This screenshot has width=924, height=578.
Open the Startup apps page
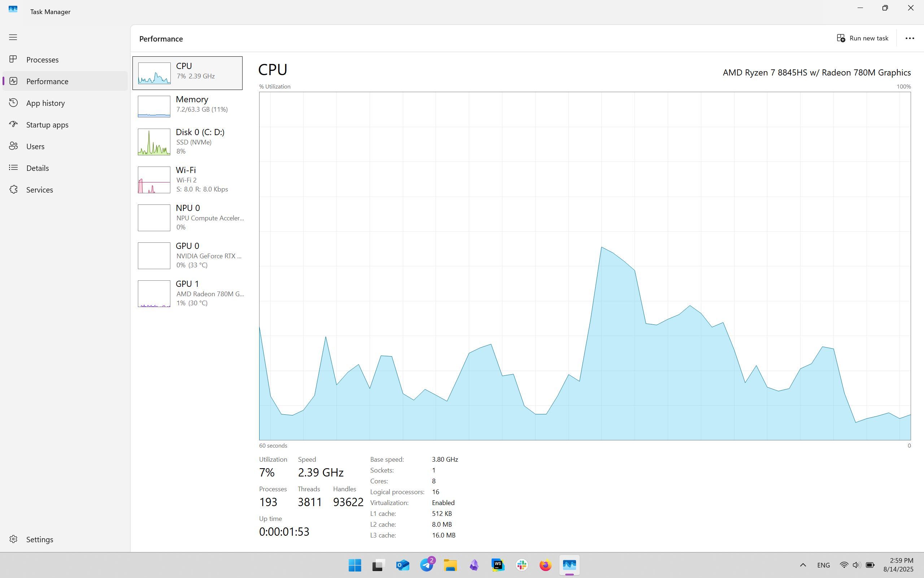(65, 125)
